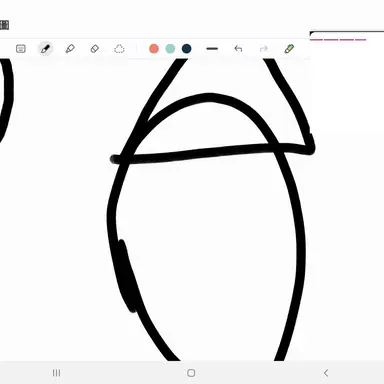Open the stroke thickness selector
The width and height of the screenshot is (384, 384).
[212, 49]
